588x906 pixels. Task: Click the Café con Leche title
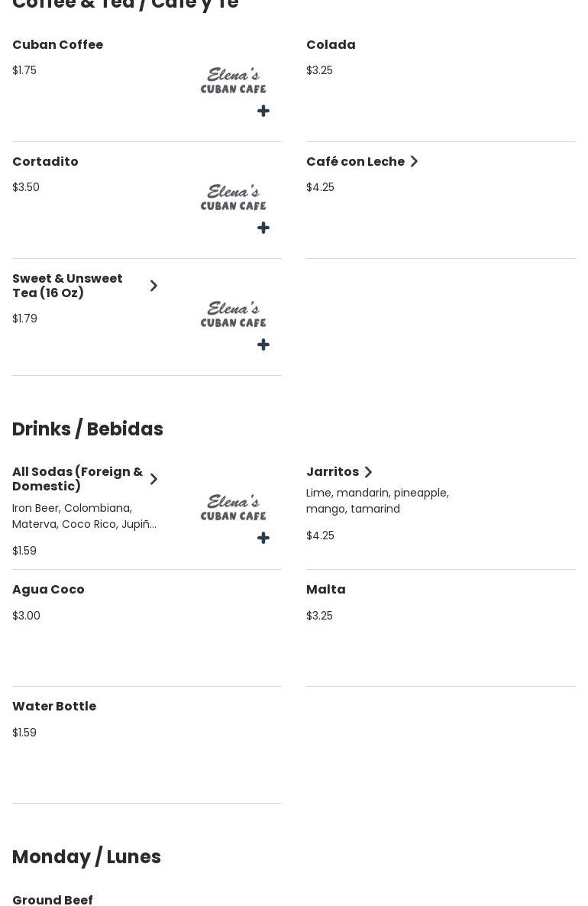click(355, 162)
